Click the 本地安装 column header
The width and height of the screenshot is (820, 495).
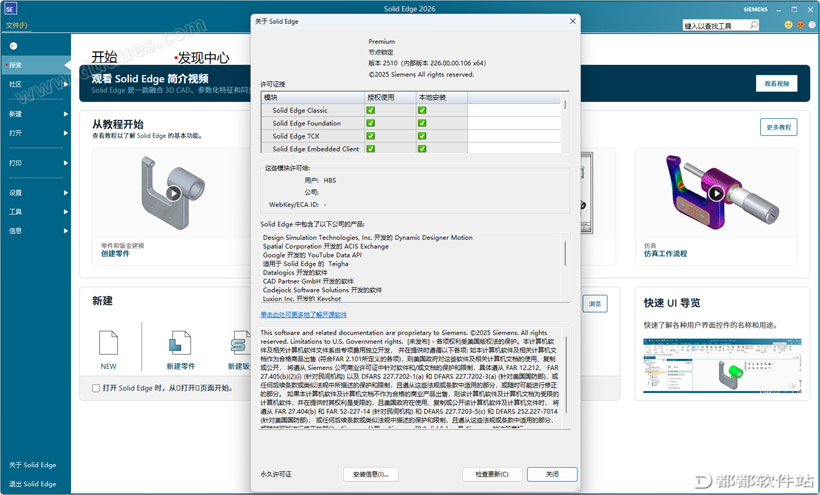coord(441,98)
